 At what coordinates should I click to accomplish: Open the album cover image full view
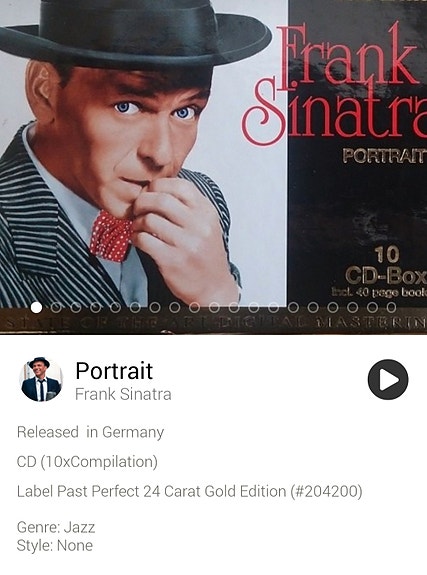(x=214, y=167)
